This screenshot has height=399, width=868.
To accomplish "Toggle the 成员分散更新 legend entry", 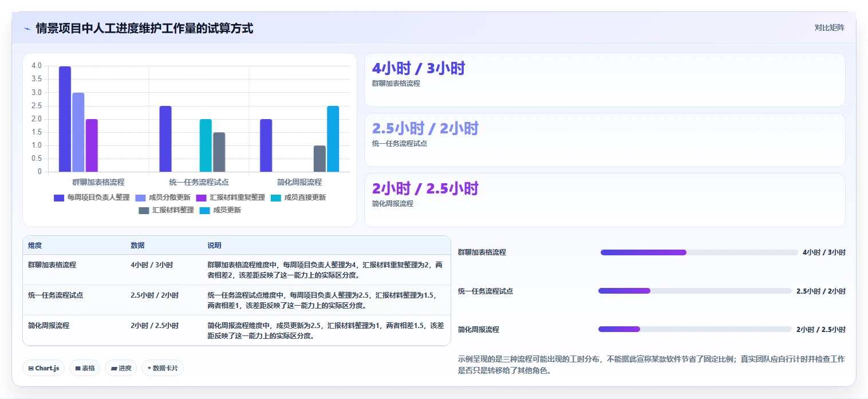I will (163, 197).
